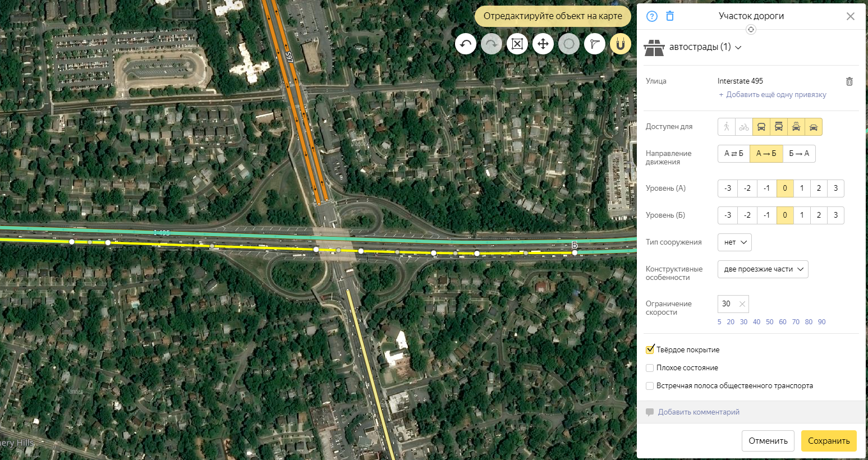This screenshot has height=460, width=868.
Task: Delete road segment via panel trash icon
Action: (x=670, y=16)
